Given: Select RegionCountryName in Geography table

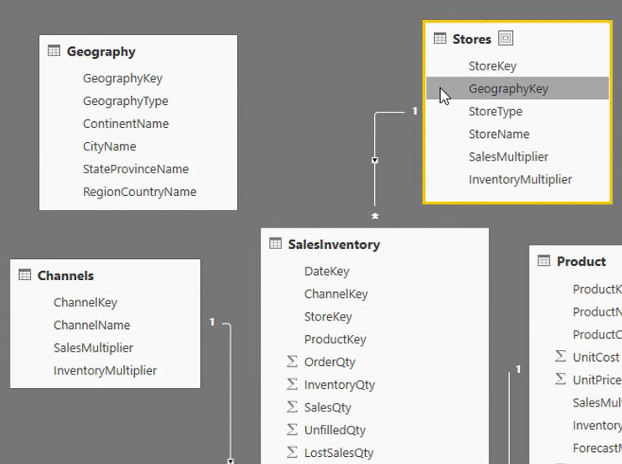Looking at the screenshot, I should (x=138, y=192).
